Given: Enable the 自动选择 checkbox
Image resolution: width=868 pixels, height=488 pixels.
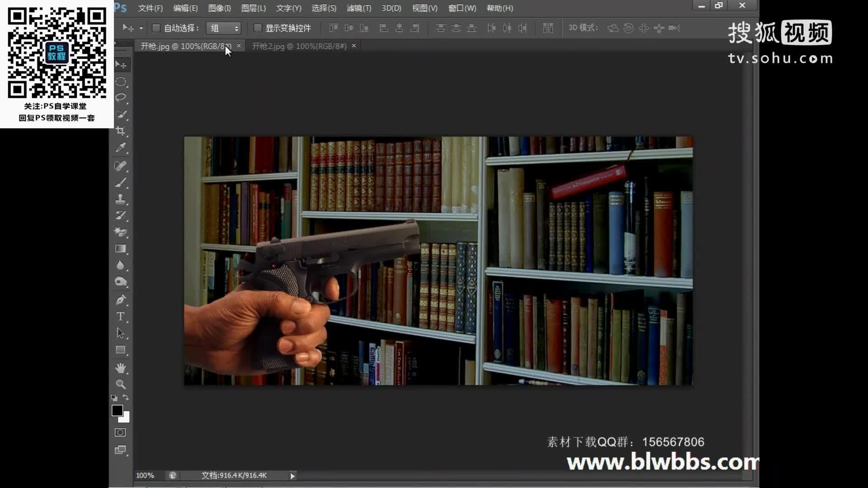Looking at the screenshot, I should [156, 28].
